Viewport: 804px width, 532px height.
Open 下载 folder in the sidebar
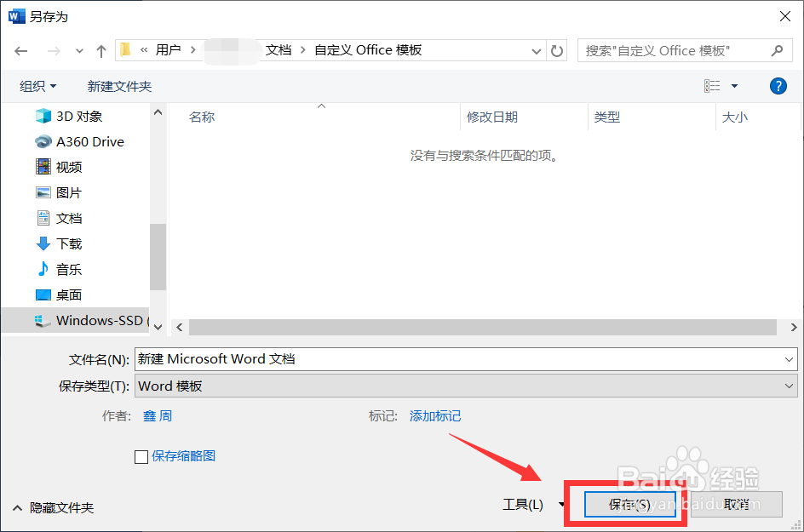click(x=69, y=244)
